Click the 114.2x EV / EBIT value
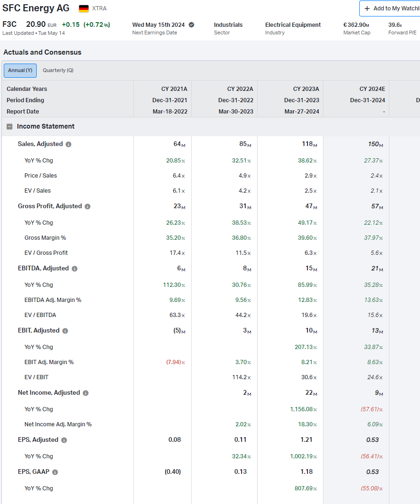This screenshot has height=504, width=420. click(242, 377)
